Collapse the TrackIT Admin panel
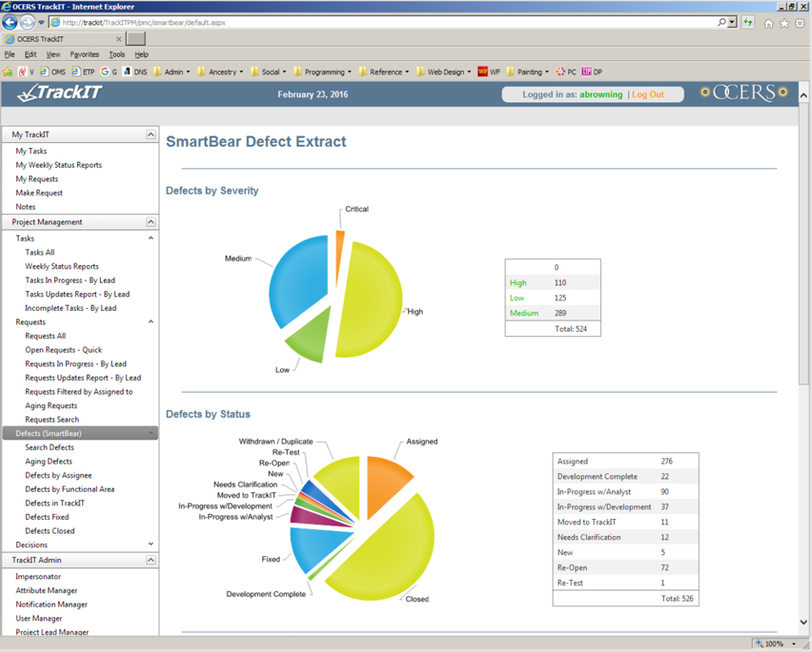812x652 pixels. point(151,561)
